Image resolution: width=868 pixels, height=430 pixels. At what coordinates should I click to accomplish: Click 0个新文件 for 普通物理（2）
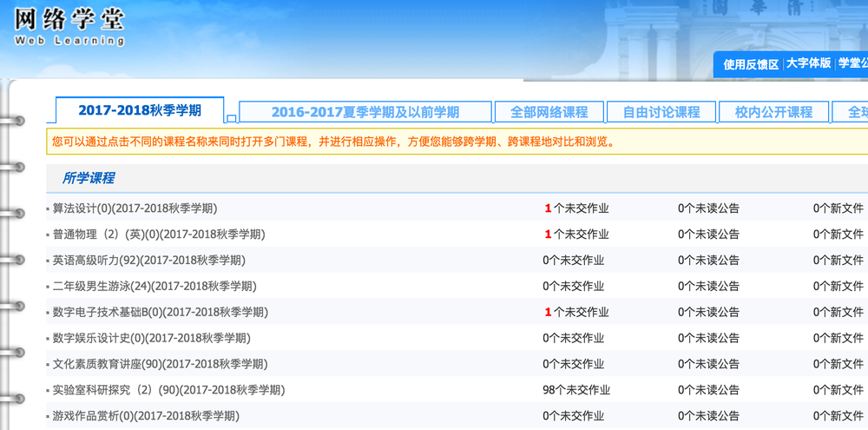pos(838,235)
